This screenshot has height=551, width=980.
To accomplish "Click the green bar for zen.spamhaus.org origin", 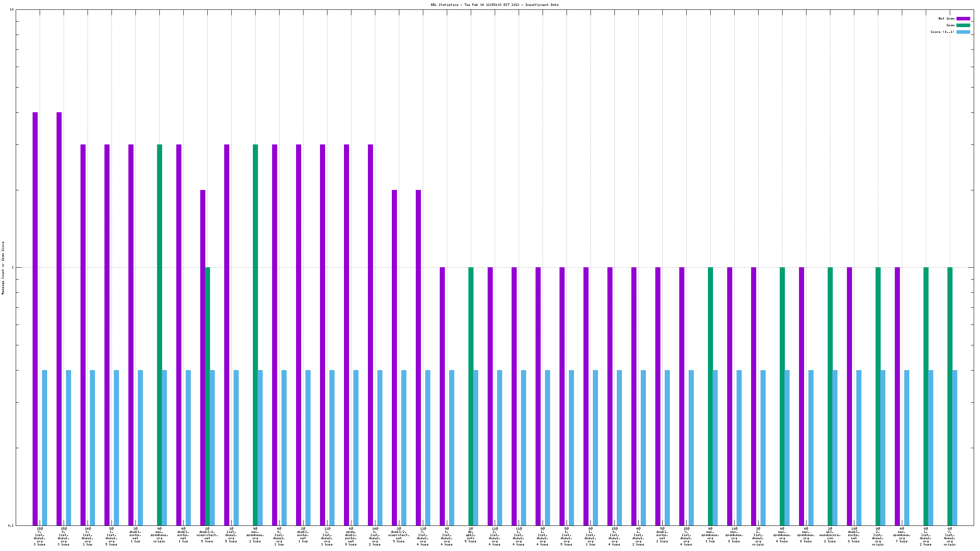I will [x=159, y=334].
